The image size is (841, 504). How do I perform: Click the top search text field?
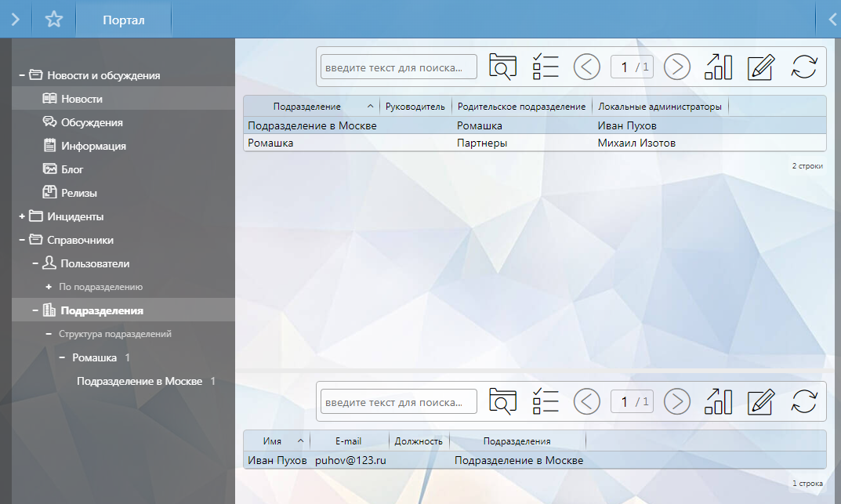(x=399, y=67)
